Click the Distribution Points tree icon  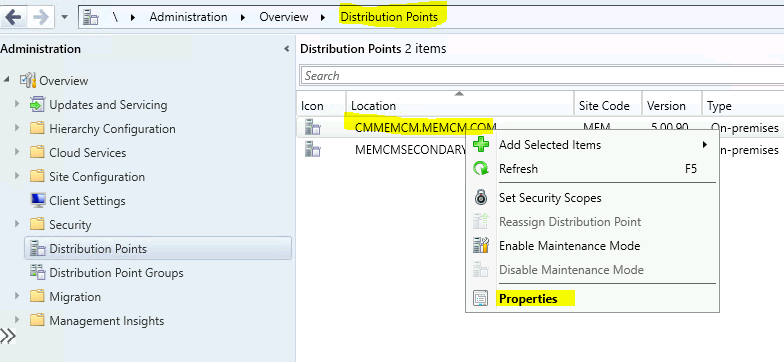[x=38, y=248]
